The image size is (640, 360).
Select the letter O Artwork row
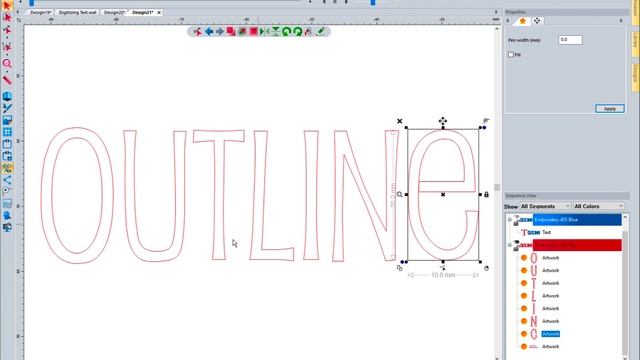tap(550, 258)
